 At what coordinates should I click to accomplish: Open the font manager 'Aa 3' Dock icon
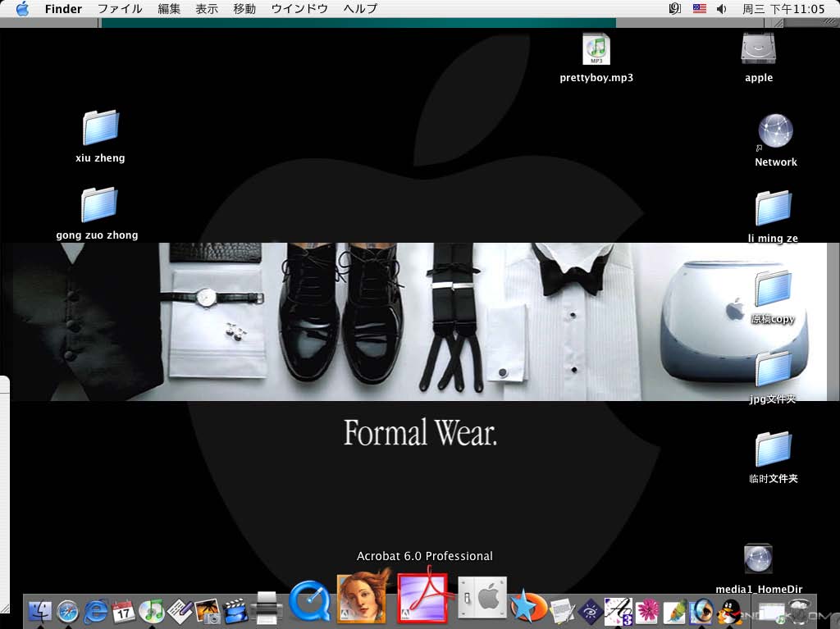[x=619, y=611]
